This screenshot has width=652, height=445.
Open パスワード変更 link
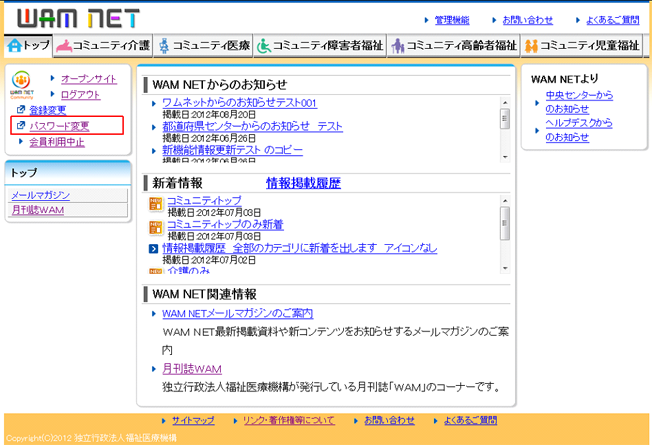pyautogui.click(x=59, y=126)
